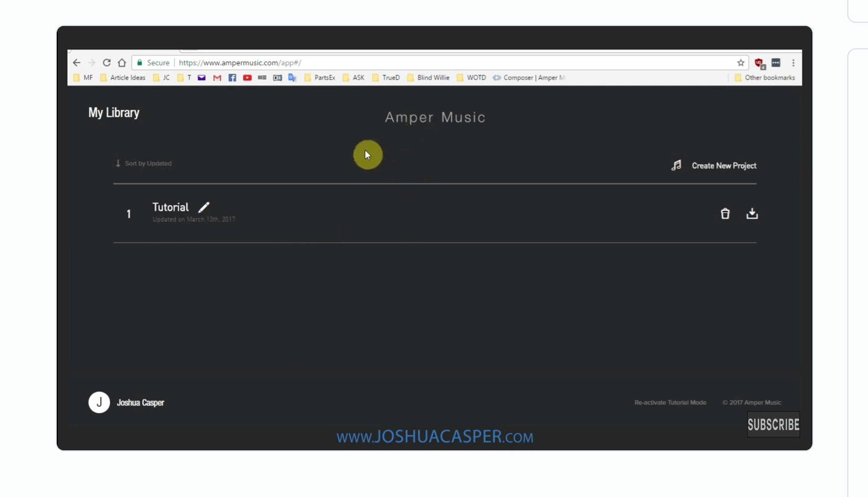
Task: Bookmark this page with the star icon
Action: [x=741, y=63]
